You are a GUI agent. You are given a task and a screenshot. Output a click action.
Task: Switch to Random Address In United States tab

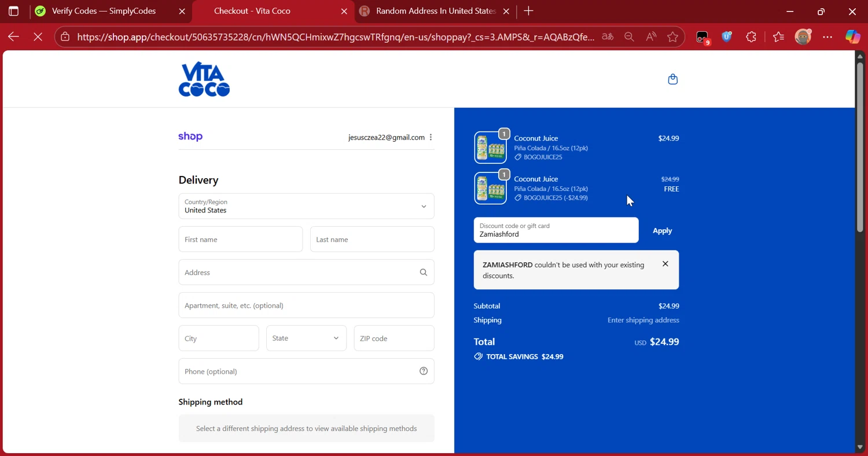pyautogui.click(x=435, y=11)
